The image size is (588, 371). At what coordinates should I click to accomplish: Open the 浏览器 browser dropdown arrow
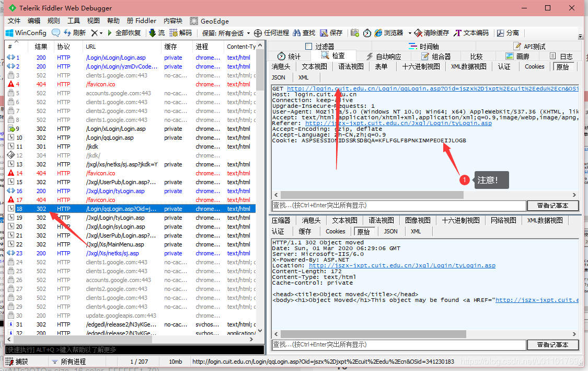point(409,33)
